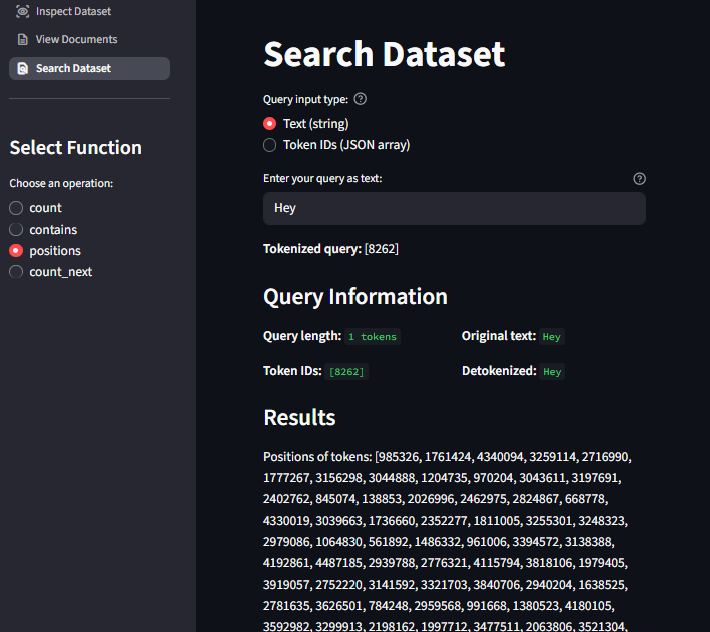Click the Original text 'Hey' badge
This screenshot has height=632, width=710.
[x=552, y=337]
